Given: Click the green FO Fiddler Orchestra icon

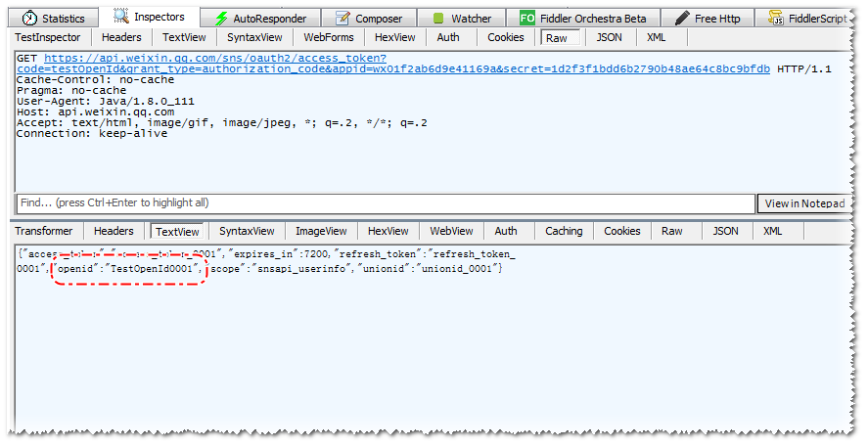Looking at the screenshot, I should click(527, 19).
